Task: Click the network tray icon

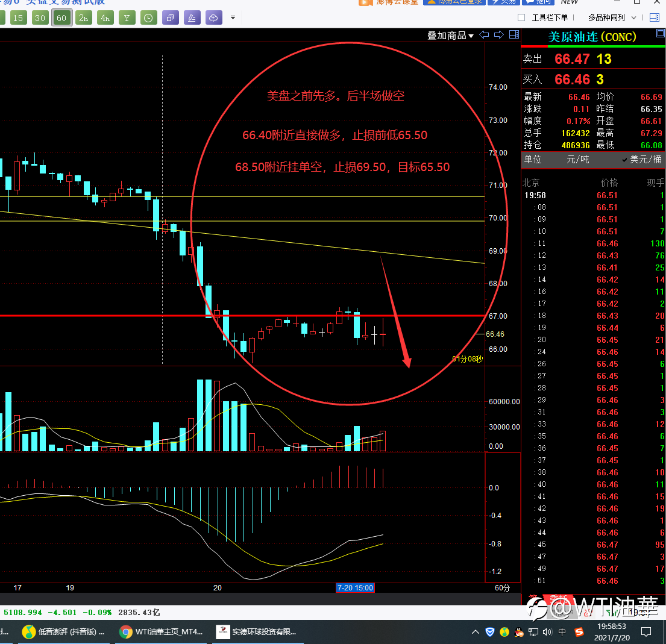Action: (x=533, y=632)
